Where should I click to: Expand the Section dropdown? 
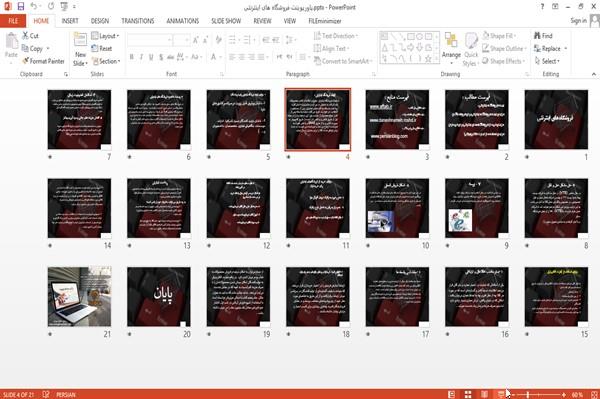(106, 61)
